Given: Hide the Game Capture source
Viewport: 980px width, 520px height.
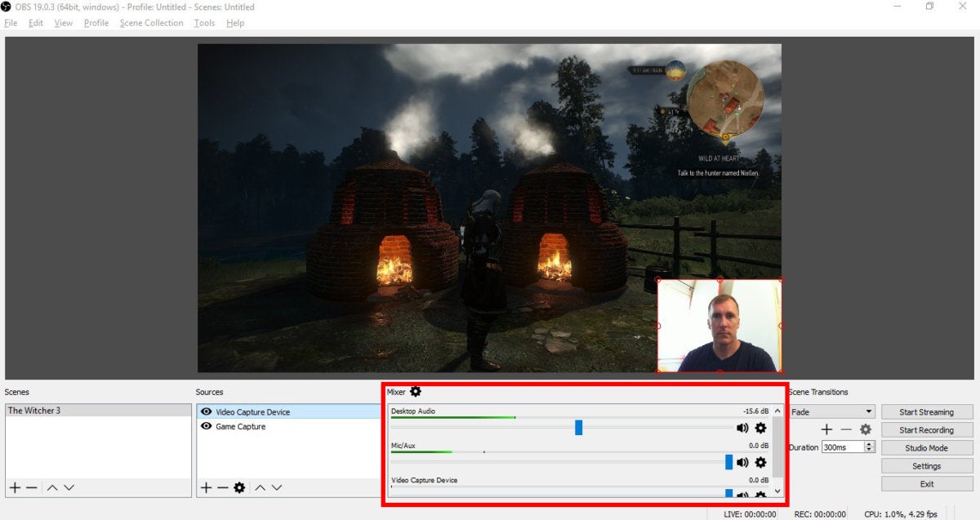Looking at the screenshot, I should click(x=207, y=426).
